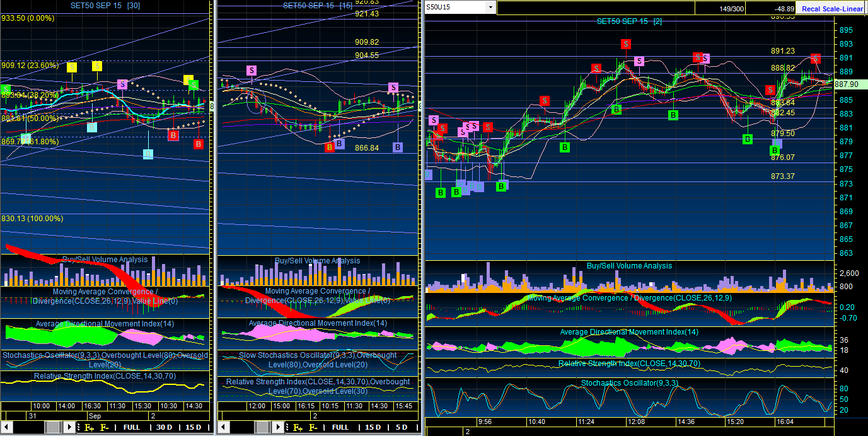Click left scroll arrow of 30-minute chart

tap(6, 427)
